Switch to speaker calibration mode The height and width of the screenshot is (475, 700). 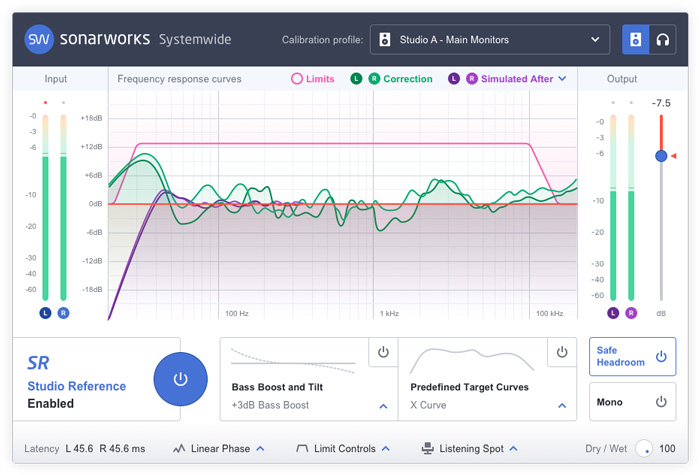point(635,40)
